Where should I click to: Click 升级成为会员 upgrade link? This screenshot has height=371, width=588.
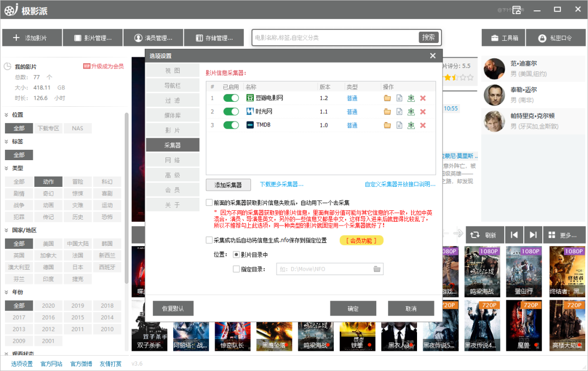pos(103,66)
